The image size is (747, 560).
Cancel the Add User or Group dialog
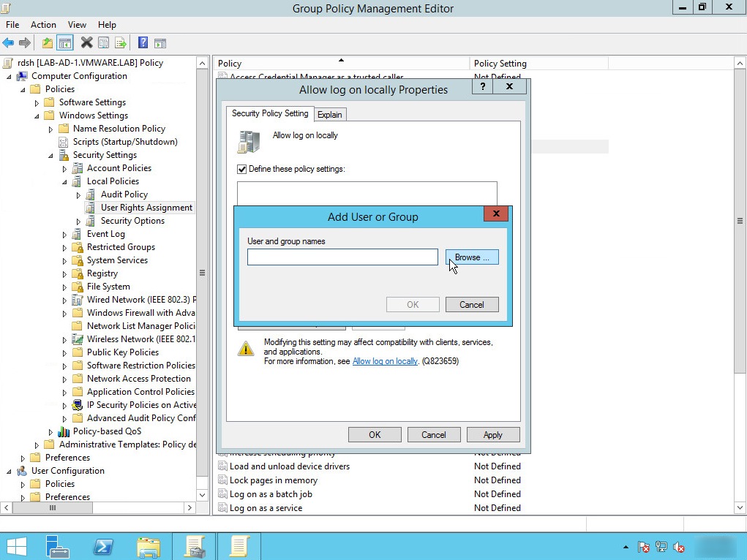[x=472, y=305]
